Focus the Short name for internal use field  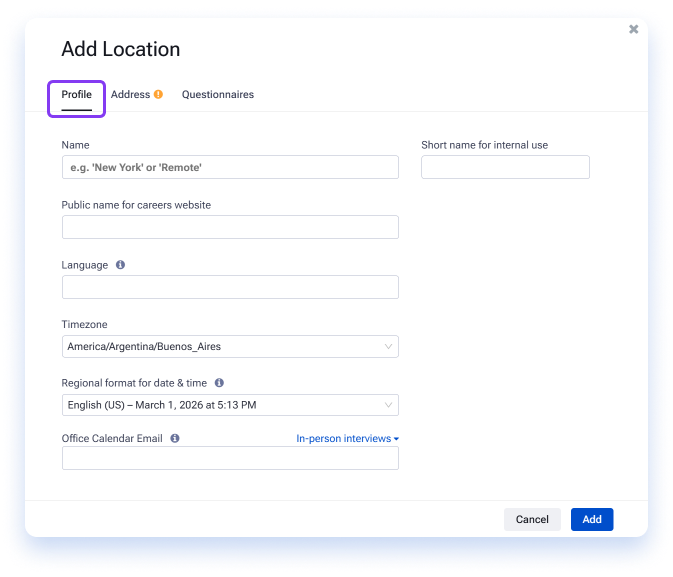coord(505,167)
